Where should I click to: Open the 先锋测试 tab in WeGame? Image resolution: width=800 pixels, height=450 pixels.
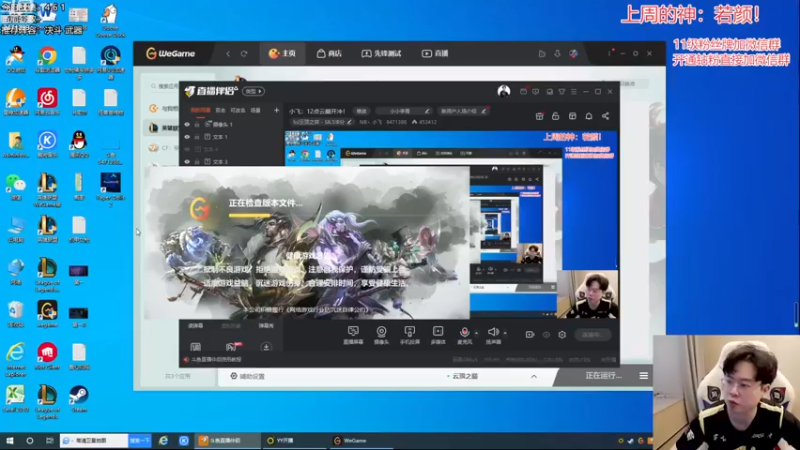coord(381,54)
